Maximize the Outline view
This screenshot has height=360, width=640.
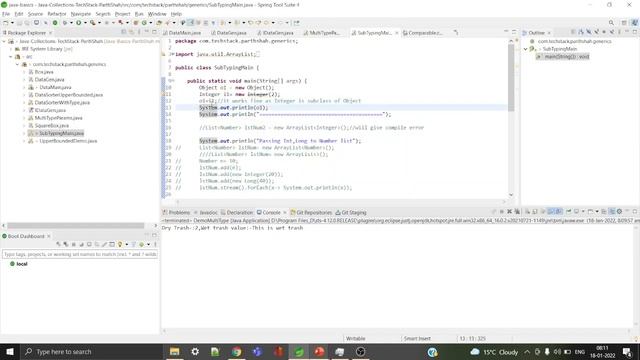click(635, 32)
